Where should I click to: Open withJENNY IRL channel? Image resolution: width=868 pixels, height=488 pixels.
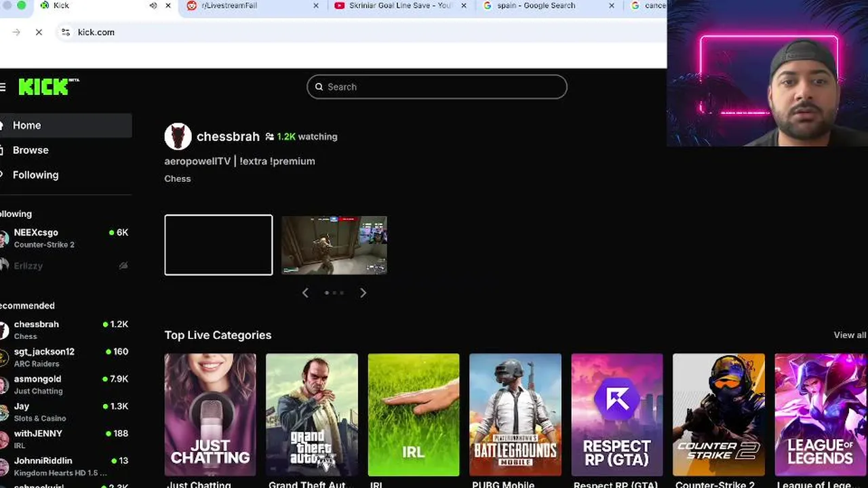(66, 439)
